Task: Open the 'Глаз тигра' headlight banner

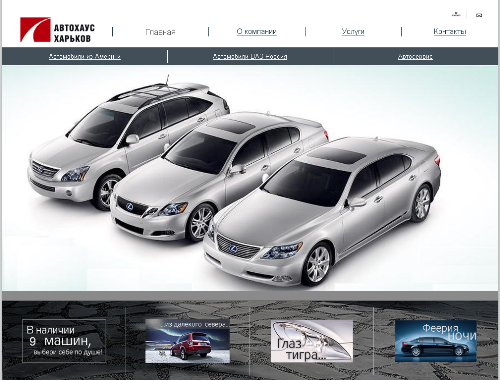Action: 312,341
